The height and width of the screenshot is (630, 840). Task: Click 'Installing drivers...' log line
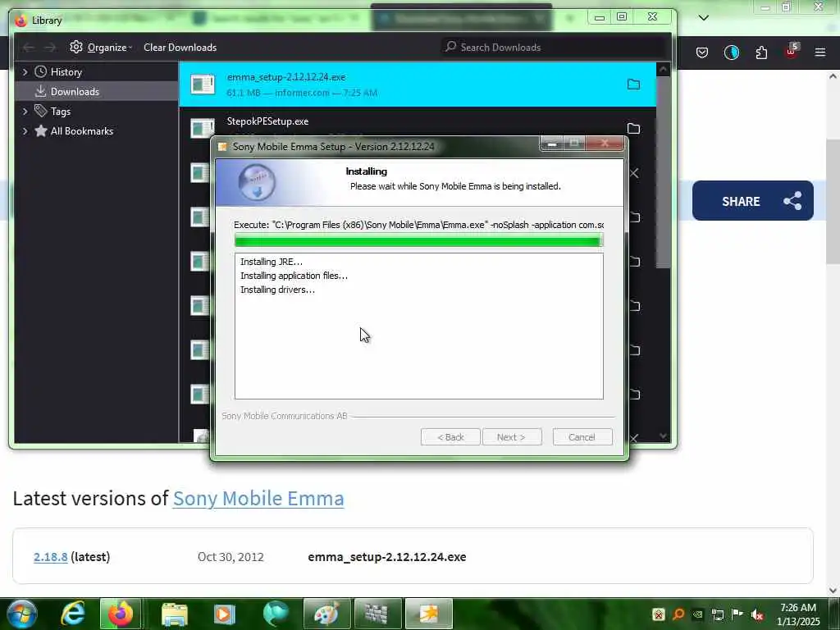click(x=277, y=290)
